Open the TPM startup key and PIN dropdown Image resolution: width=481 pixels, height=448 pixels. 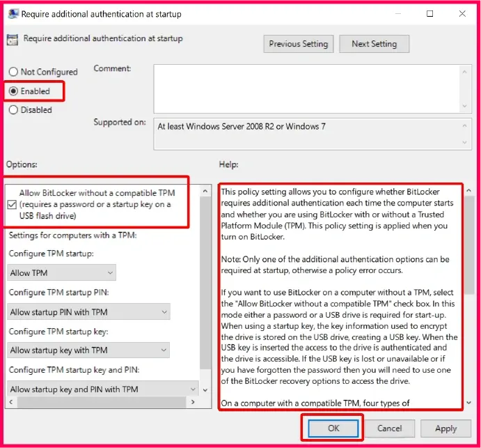point(103,389)
